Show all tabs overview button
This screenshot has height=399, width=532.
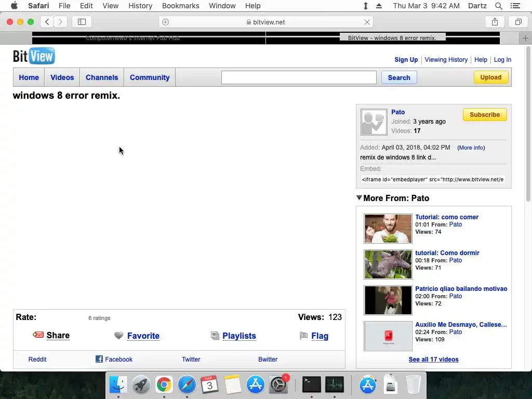(x=518, y=22)
